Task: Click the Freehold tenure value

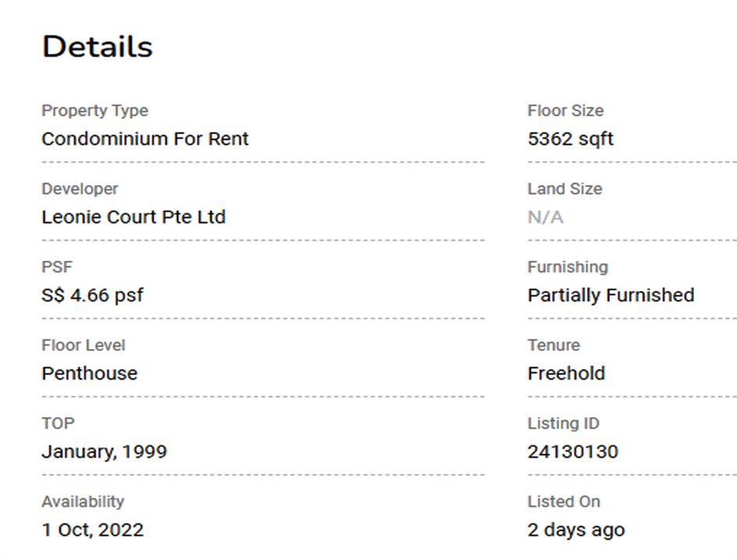Action: click(566, 373)
